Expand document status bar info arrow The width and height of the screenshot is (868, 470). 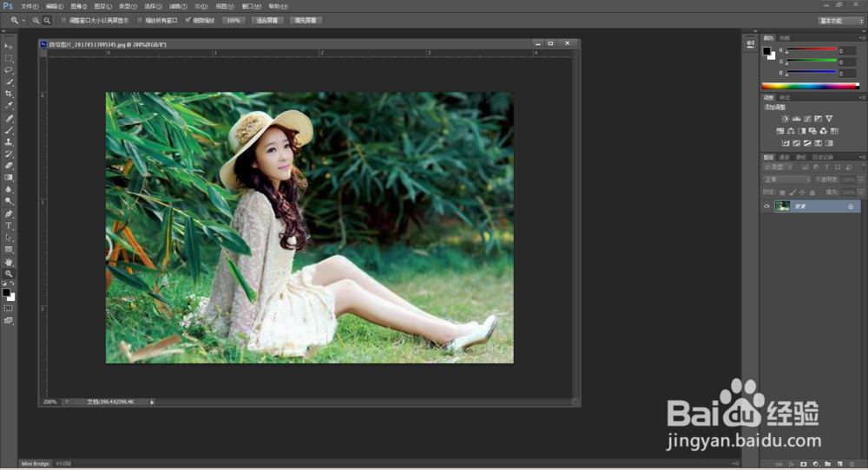tap(152, 402)
